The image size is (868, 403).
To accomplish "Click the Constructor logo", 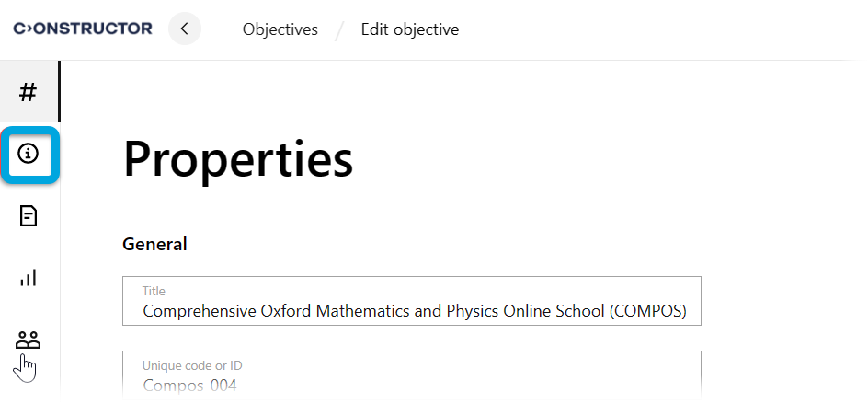I will click(83, 29).
